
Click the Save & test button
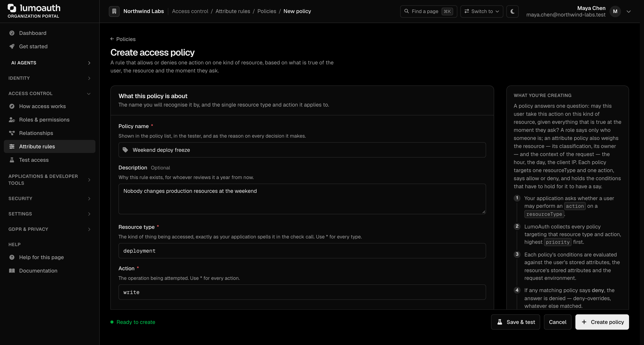point(516,322)
